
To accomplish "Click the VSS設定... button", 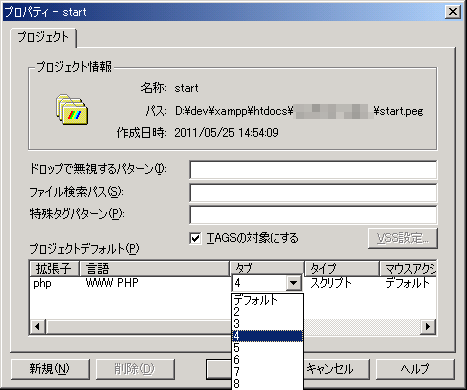I will point(403,238).
